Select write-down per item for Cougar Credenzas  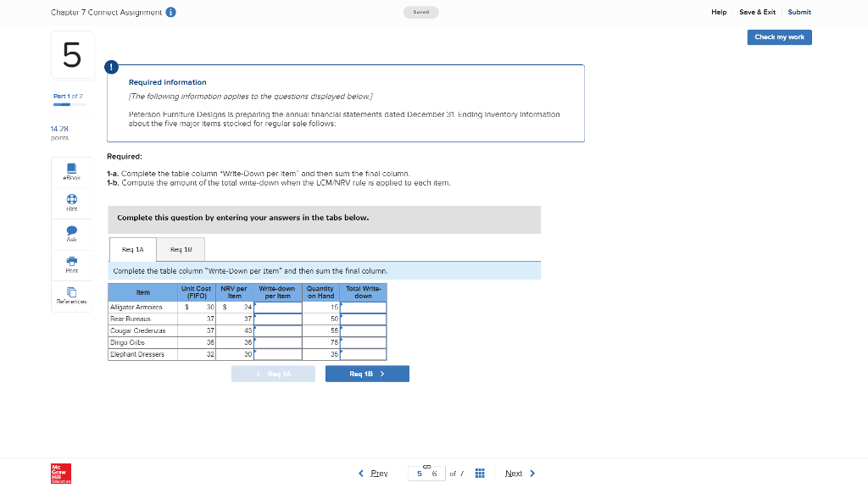coord(278,330)
